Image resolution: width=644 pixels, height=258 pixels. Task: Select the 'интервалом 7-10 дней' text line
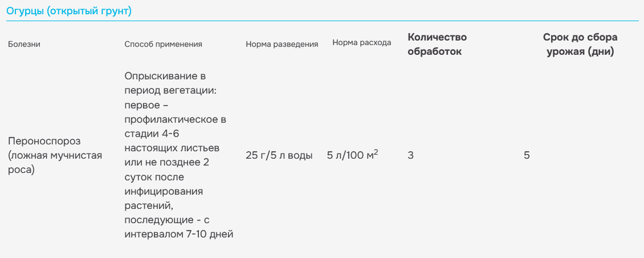(179, 235)
